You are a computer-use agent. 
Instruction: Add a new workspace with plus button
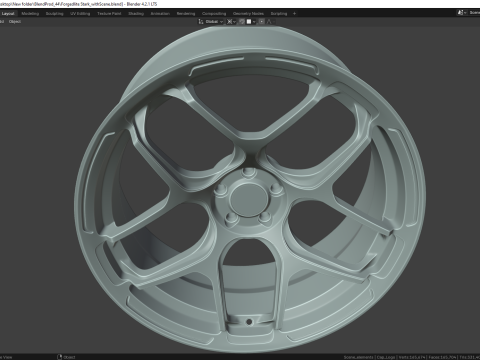coord(294,14)
